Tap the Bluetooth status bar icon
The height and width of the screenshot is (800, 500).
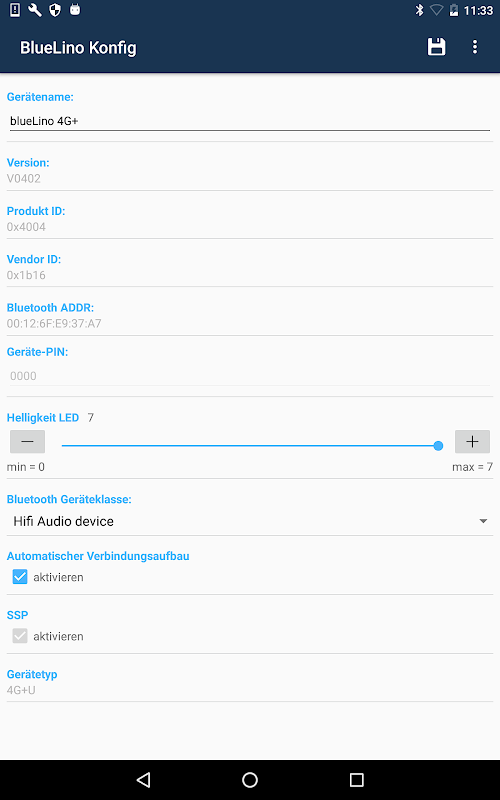coord(419,10)
